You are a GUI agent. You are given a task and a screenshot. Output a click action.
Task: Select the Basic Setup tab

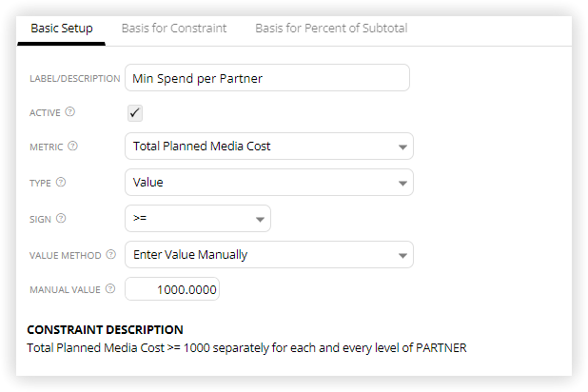[x=62, y=29]
